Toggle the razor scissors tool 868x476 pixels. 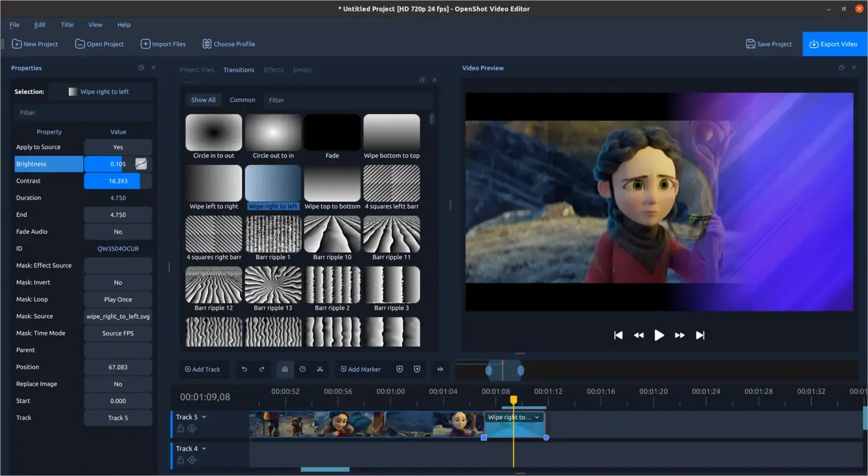pos(320,369)
